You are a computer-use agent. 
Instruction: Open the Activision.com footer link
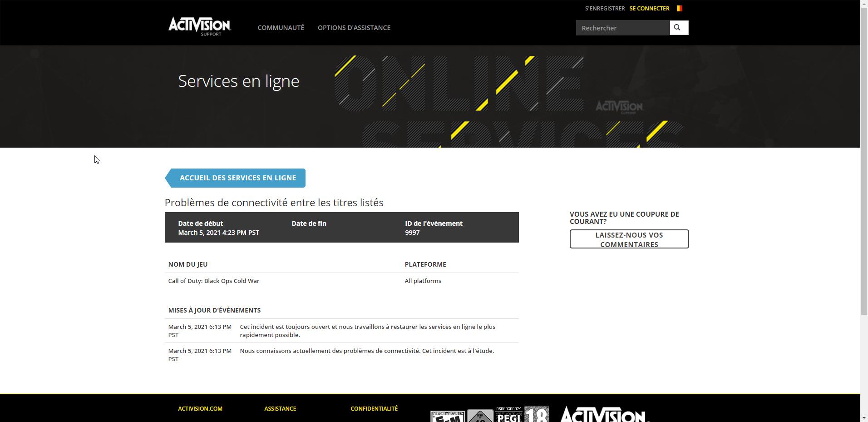200,408
